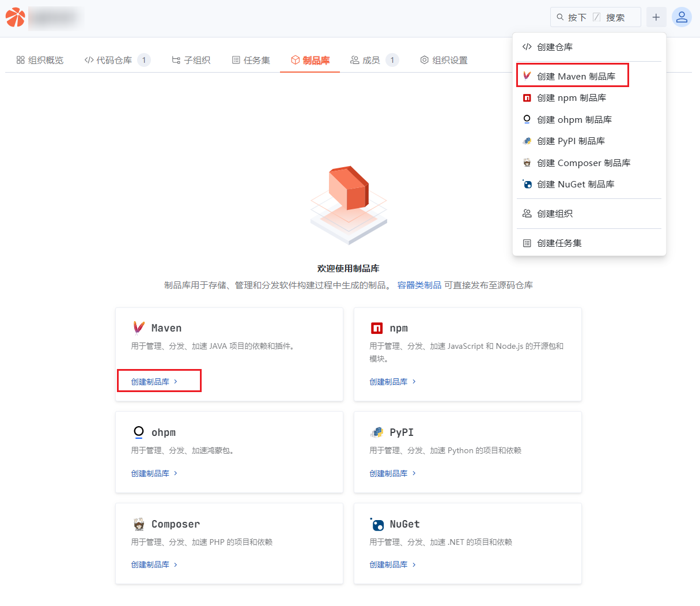Select 创建组织 from the menu
The width and height of the screenshot is (700, 606).
[589, 213]
